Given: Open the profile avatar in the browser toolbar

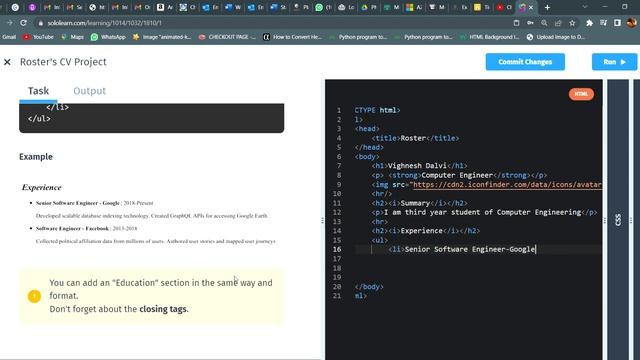Looking at the screenshot, I should point(631,23).
